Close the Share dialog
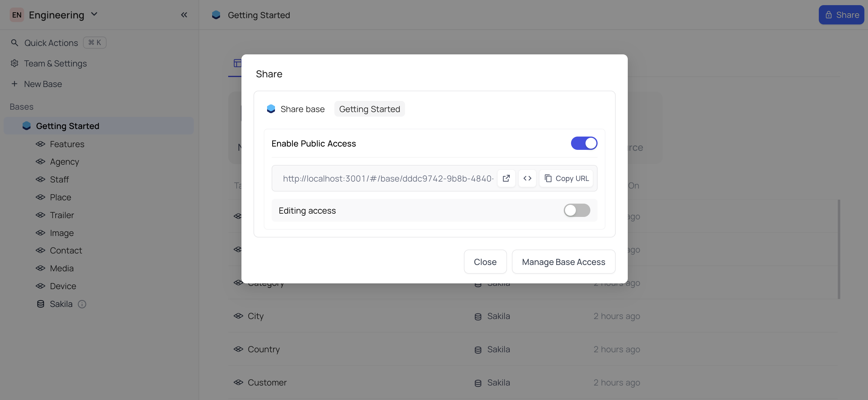This screenshot has width=868, height=400. 485,262
